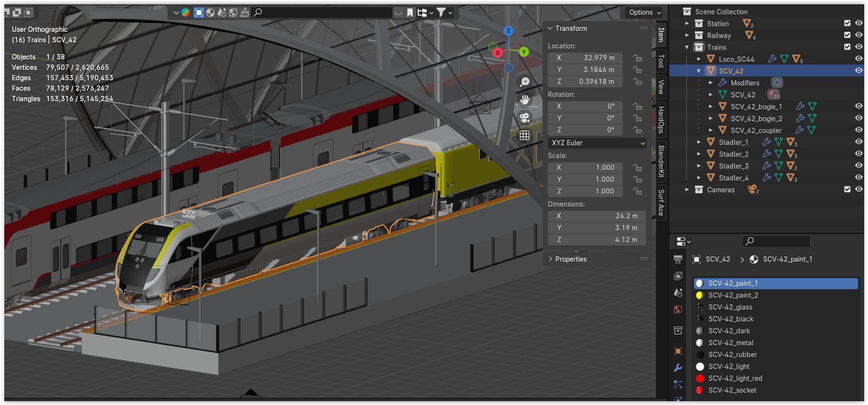
Task: Click the outliner collections filter icon
Action: 222,12
